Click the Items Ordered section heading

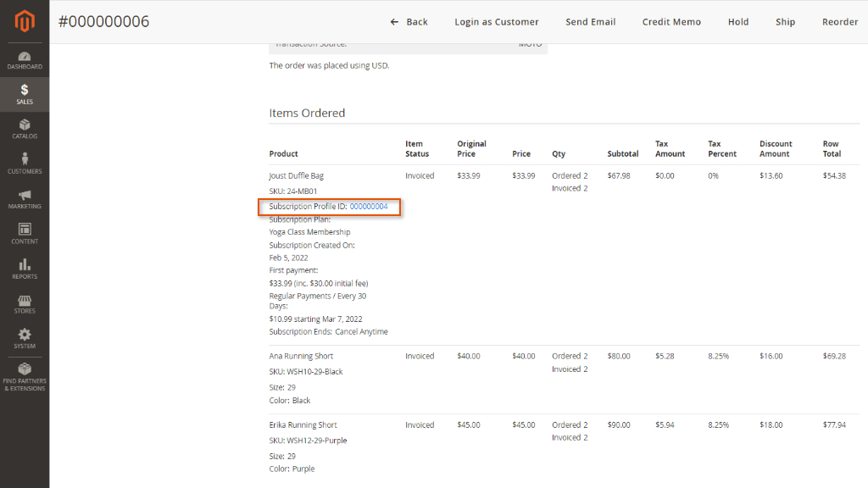tap(307, 113)
